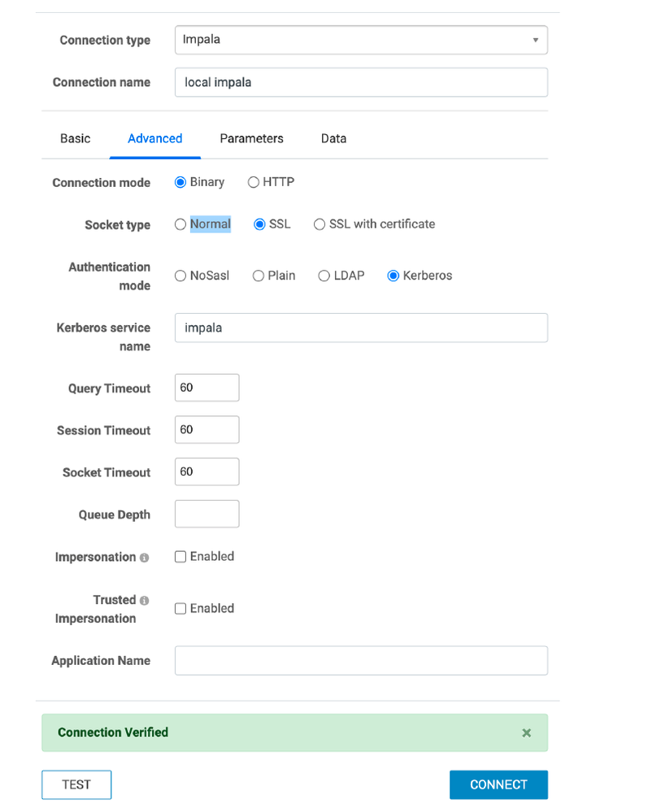
Task: Switch to the Parameters tab
Action: click(251, 138)
